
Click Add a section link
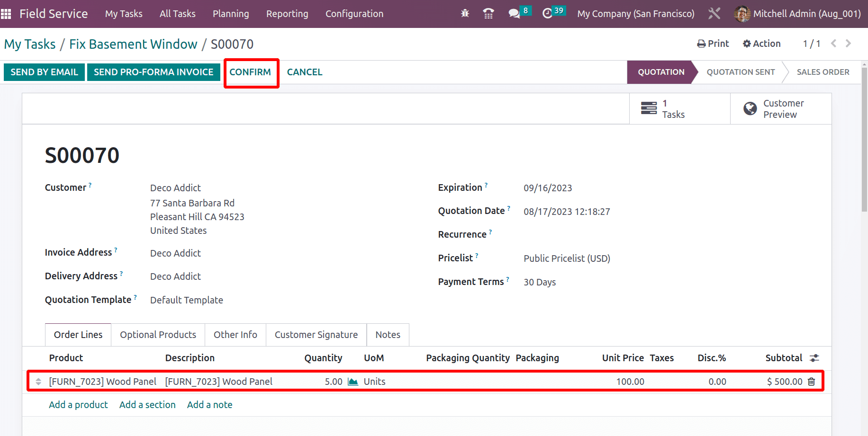(147, 405)
